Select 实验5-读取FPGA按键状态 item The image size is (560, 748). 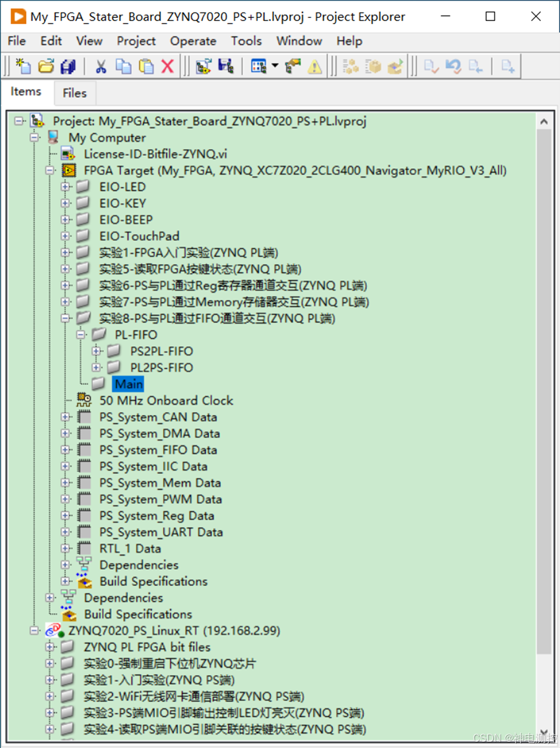pyautogui.click(x=200, y=269)
